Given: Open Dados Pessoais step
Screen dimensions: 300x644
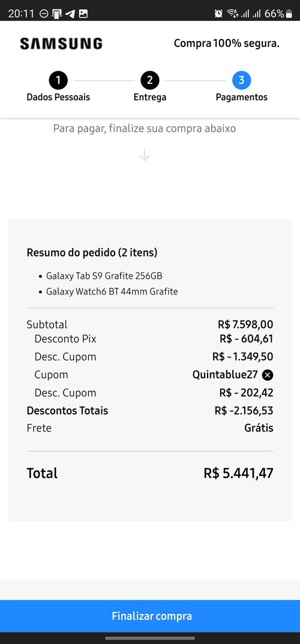Looking at the screenshot, I should tap(58, 97).
